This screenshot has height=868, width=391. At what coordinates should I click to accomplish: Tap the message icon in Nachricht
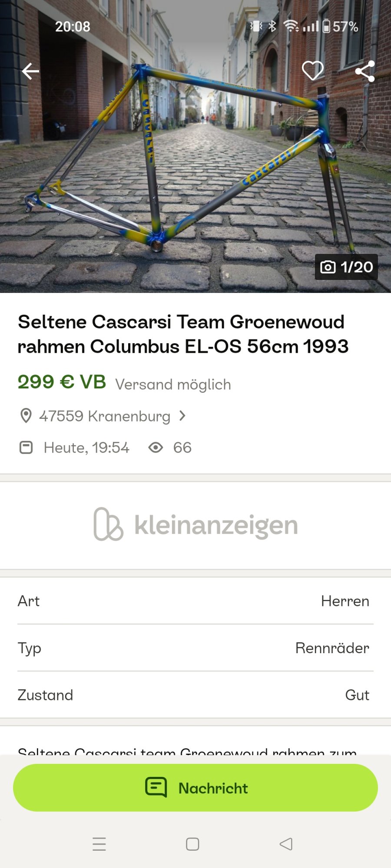click(x=156, y=787)
